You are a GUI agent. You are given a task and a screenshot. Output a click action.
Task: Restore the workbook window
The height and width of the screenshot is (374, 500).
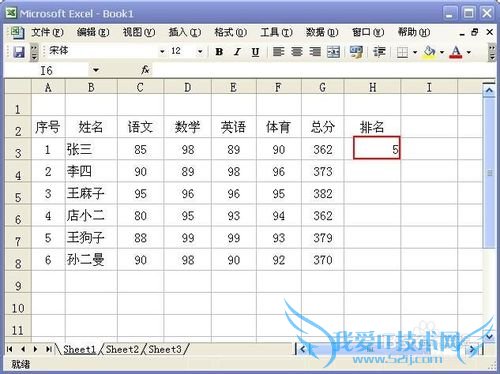[475, 32]
